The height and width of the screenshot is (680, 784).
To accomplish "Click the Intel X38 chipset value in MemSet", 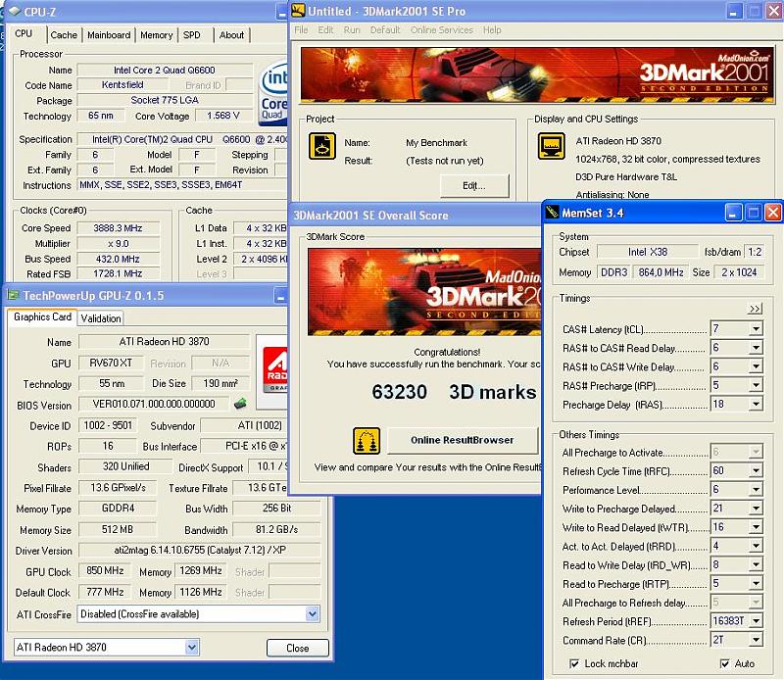I will (x=648, y=252).
